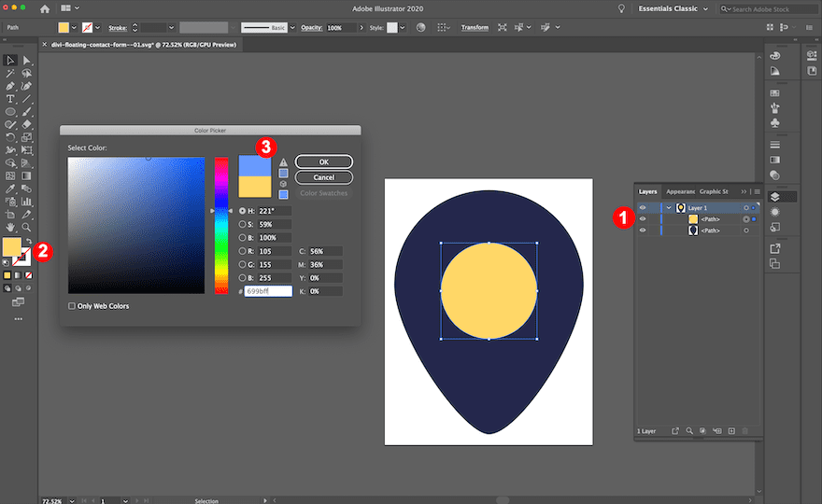The height and width of the screenshot is (504, 822).
Task: Hide Layer 1 using its eye icon
Action: [643, 207]
